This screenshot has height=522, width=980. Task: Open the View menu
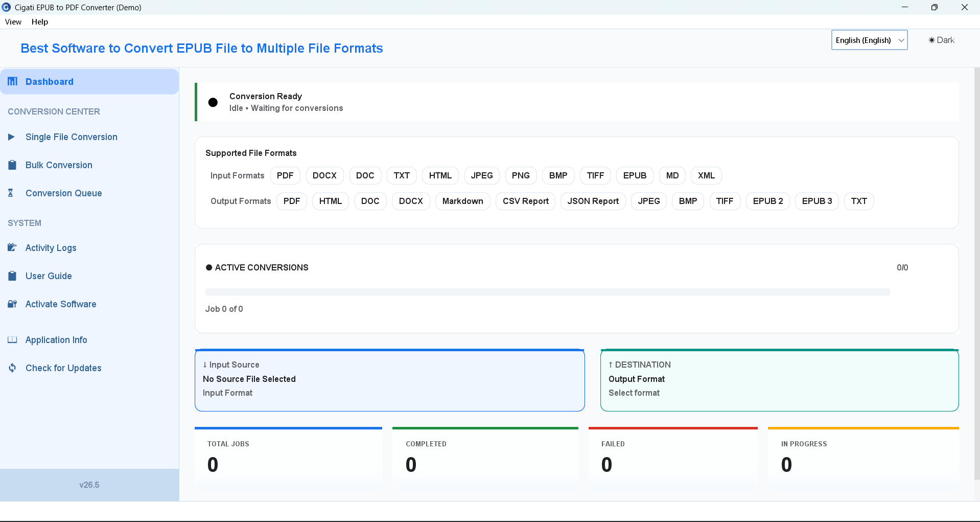point(13,22)
